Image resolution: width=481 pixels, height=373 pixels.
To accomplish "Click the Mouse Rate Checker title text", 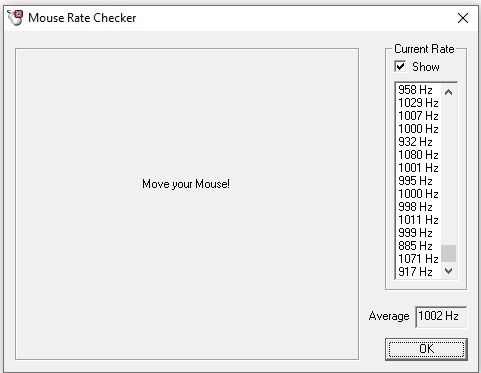I will pos(82,18).
